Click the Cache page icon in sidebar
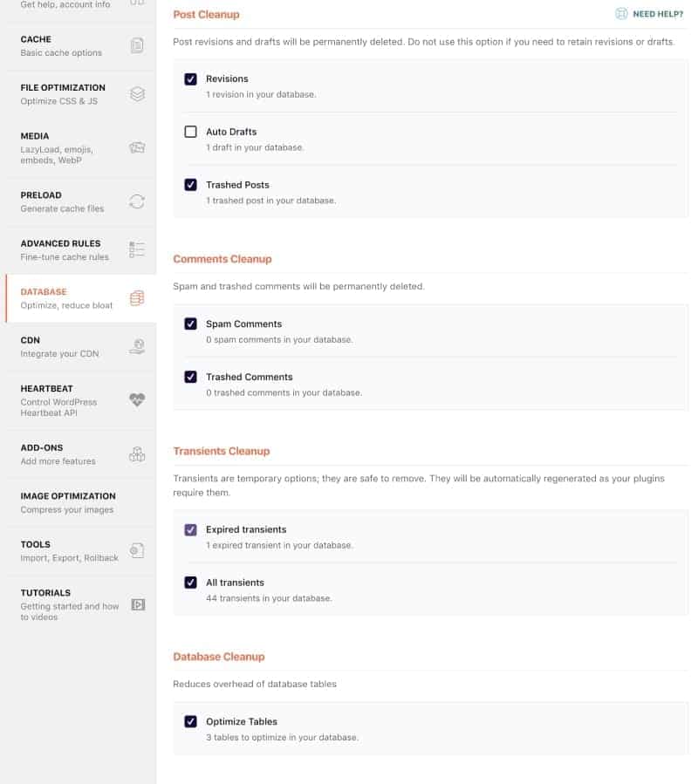Image resolution: width=698 pixels, height=784 pixels. coord(137,45)
